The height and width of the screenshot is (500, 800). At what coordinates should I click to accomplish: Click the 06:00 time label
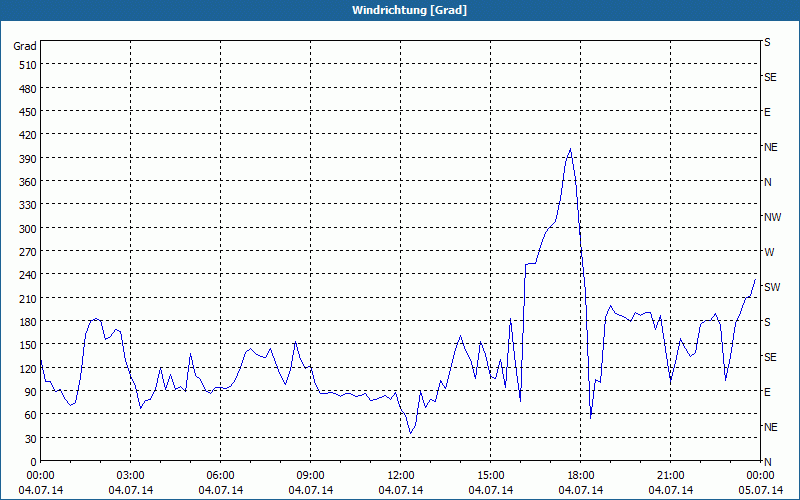pos(220,476)
